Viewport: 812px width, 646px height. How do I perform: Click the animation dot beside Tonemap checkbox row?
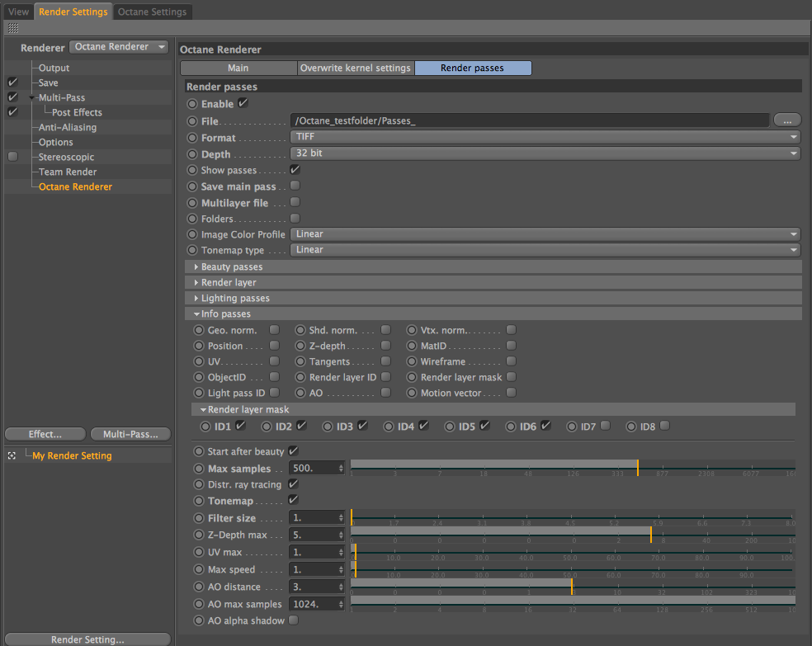(x=199, y=501)
